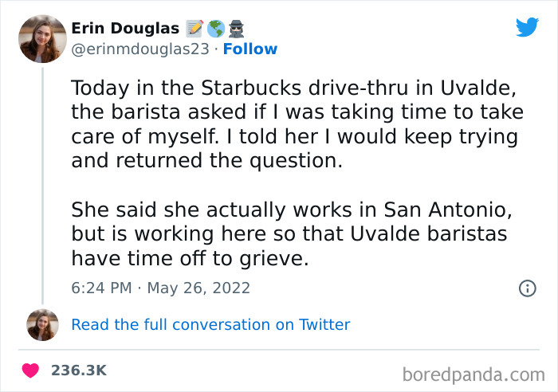558x392 pixels.
Task: Click the detective emoji beside the name
Action: pyautogui.click(x=237, y=29)
